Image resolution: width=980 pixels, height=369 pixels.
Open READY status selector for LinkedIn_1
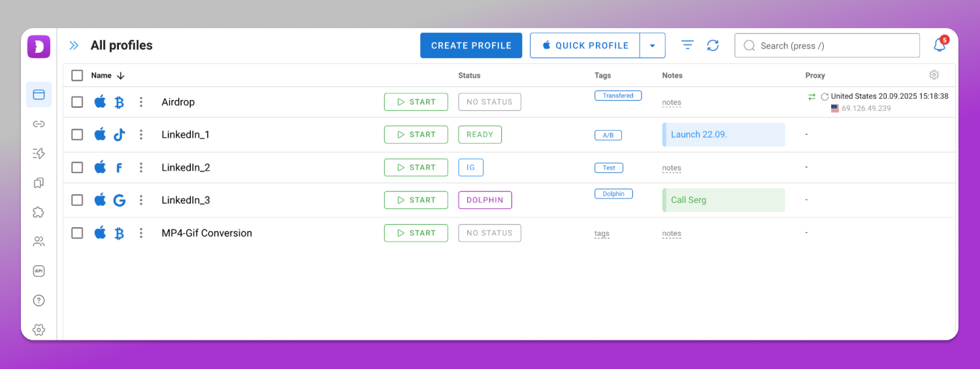coord(480,135)
